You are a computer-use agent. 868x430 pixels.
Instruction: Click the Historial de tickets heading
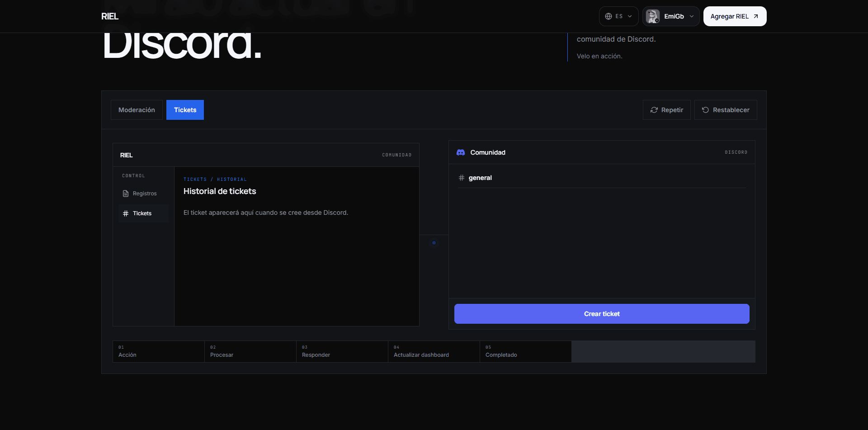220,191
